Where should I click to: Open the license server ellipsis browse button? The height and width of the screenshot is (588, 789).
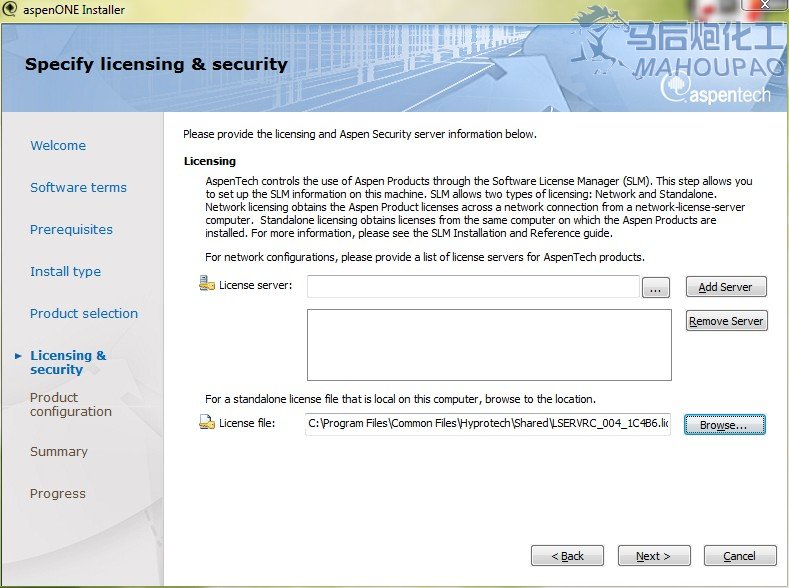coord(655,287)
